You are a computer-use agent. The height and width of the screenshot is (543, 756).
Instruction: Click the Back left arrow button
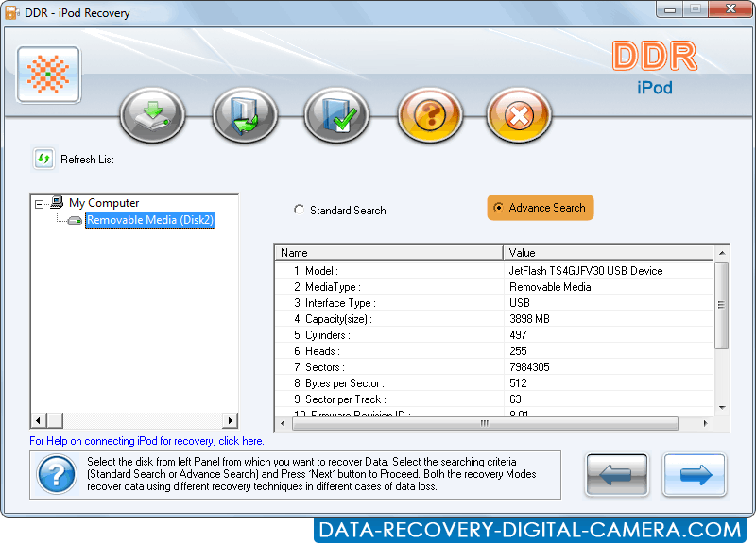[617, 474]
